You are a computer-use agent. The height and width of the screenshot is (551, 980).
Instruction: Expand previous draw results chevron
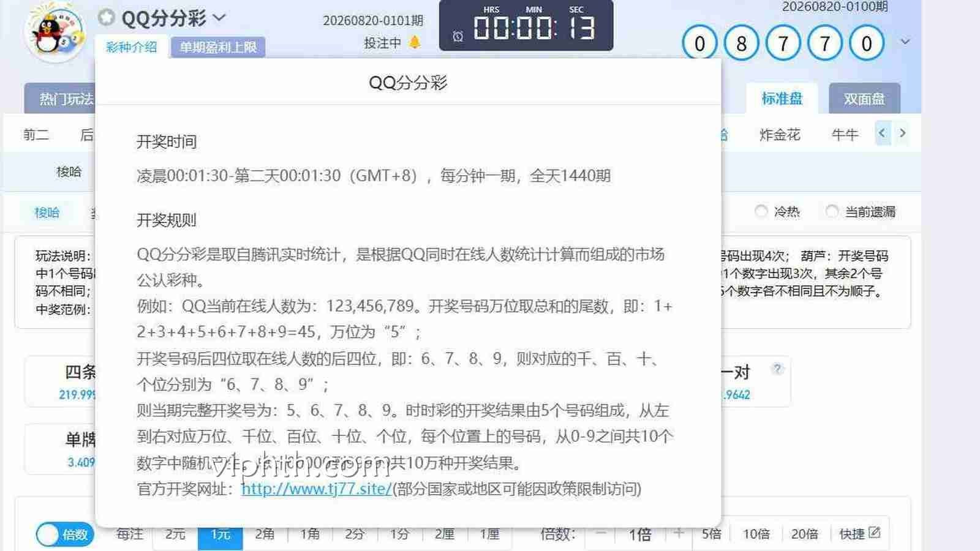click(x=905, y=42)
